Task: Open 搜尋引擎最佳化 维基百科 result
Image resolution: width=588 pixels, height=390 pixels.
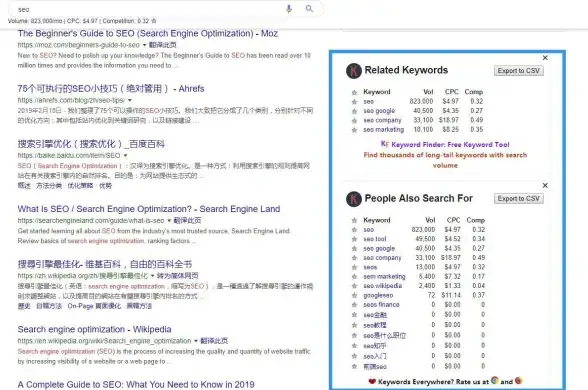Action: point(105,264)
